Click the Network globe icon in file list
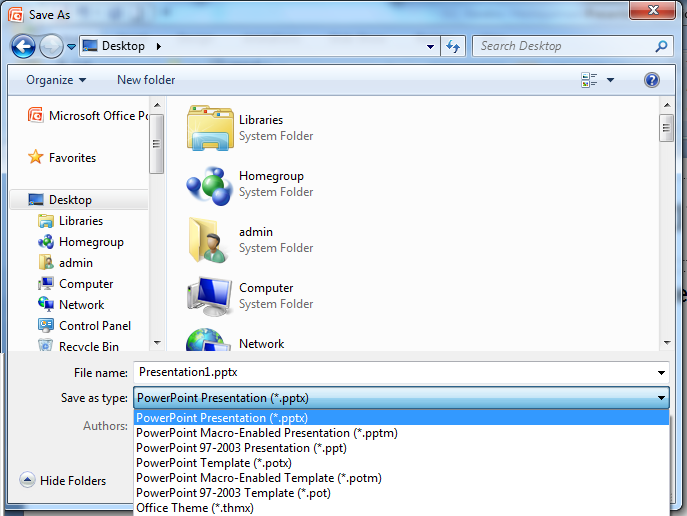This screenshot has width=687, height=516. (x=209, y=340)
